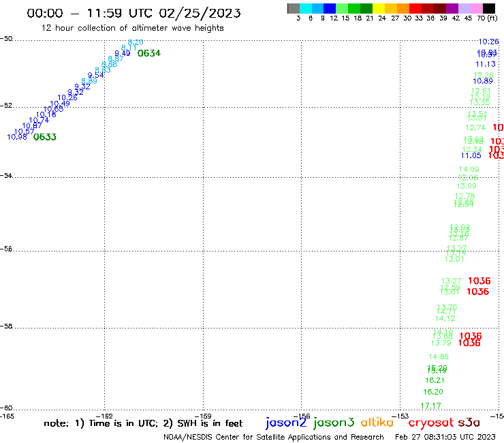Click the wave height value 10.98
The image size is (504, 443).
[x=17, y=137]
